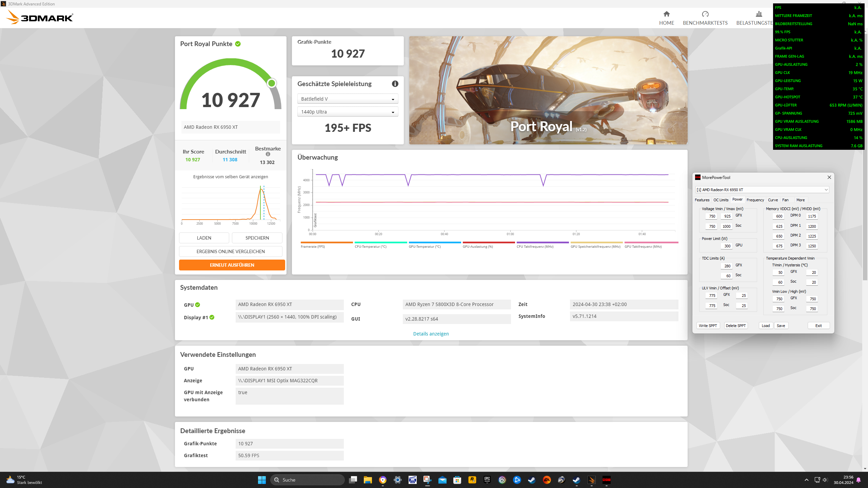Open the Fan tab in MorePowerTool
Image resolution: width=868 pixels, height=488 pixels.
[785, 200]
